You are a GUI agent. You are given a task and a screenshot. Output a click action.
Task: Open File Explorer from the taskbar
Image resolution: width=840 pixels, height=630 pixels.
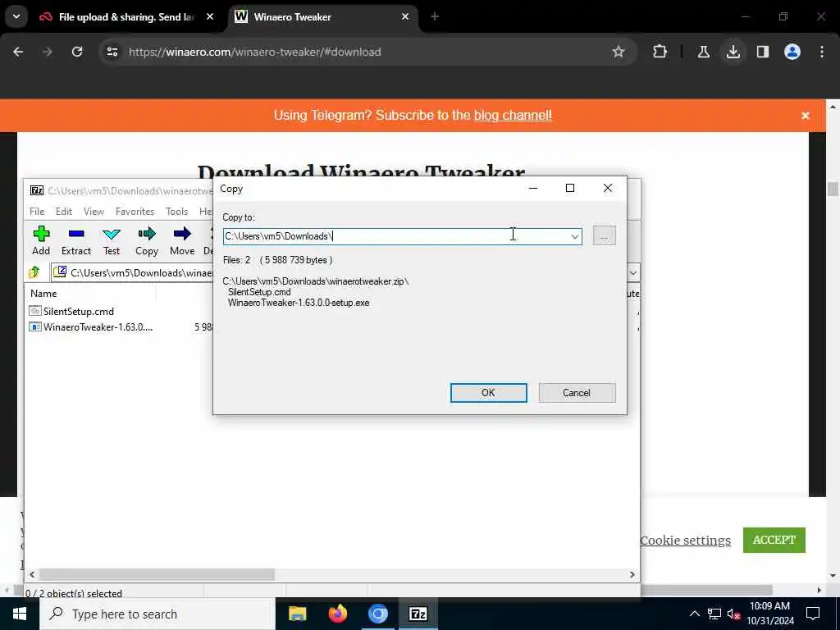tap(297, 614)
